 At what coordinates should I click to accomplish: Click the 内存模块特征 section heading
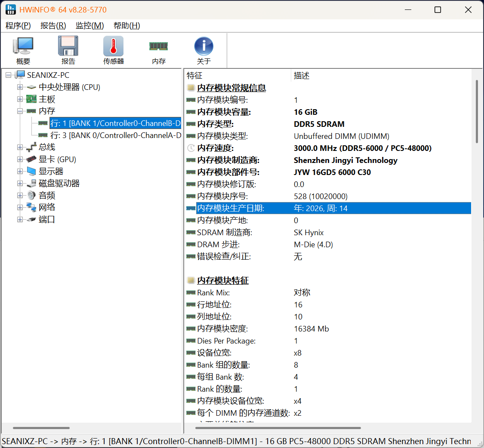click(223, 280)
